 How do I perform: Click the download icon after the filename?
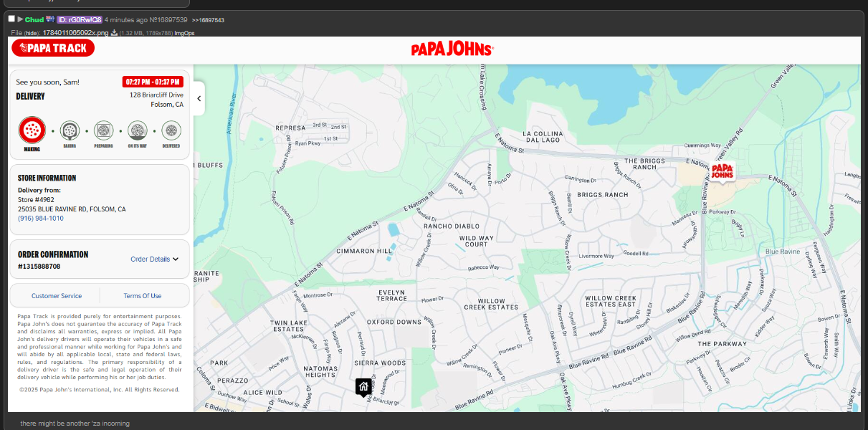(114, 33)
